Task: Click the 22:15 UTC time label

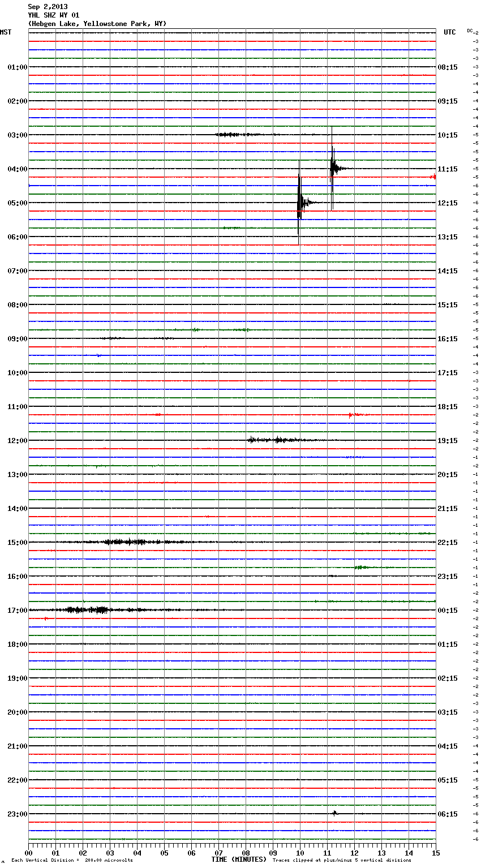Action: [x=448, y=543]
